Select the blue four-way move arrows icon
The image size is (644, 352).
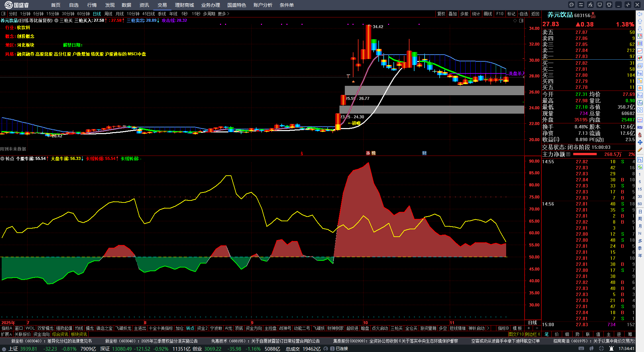point(640,142)
